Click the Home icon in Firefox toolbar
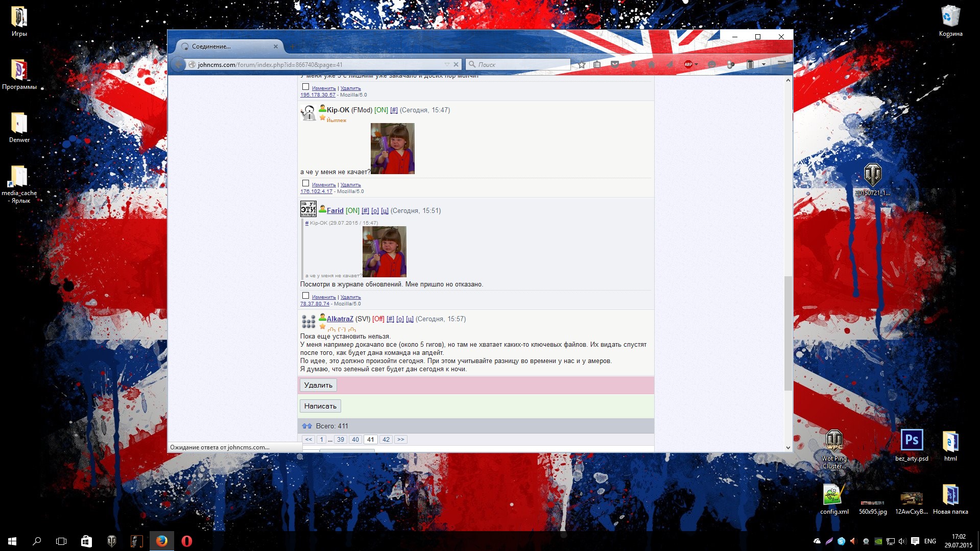Screen dimensions: 980x551 point(651,65)
